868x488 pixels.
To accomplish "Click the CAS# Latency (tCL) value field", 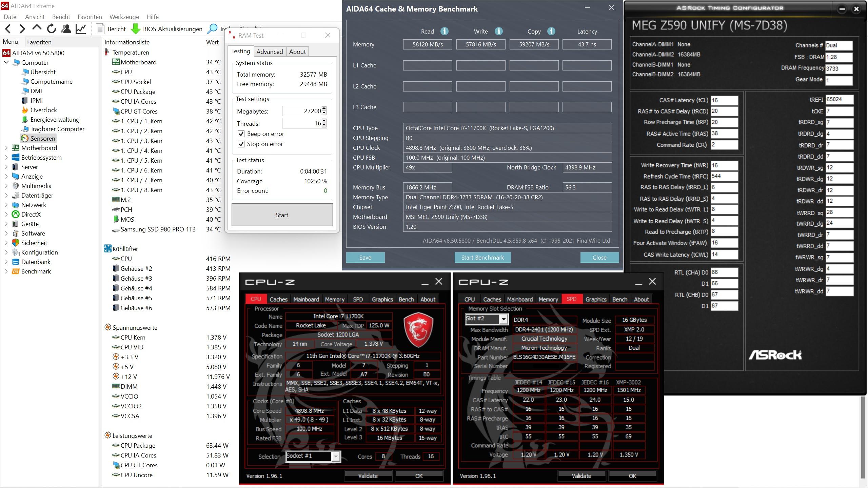I will 724,100.
